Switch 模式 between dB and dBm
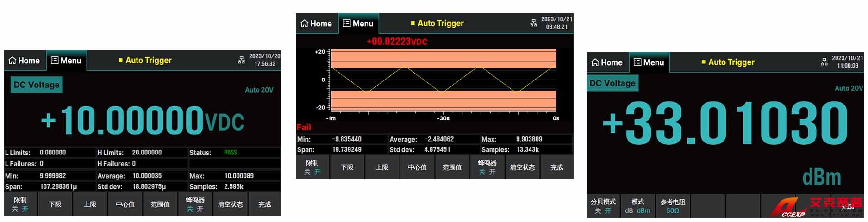The height and width of the screenshot is (222, 868). tap(637, 206)
